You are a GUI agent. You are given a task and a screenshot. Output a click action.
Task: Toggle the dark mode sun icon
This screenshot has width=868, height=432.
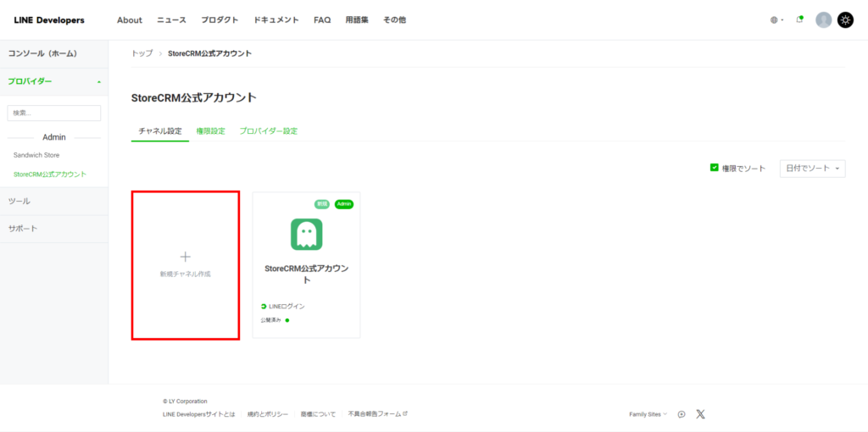click(x=845, y=20)
